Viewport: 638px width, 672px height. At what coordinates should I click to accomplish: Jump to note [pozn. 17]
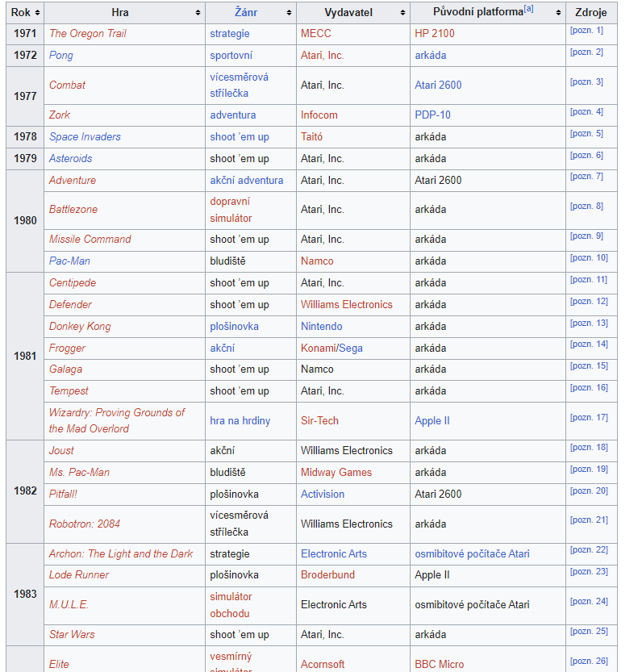pyautogui.click(x=589, y=417)
